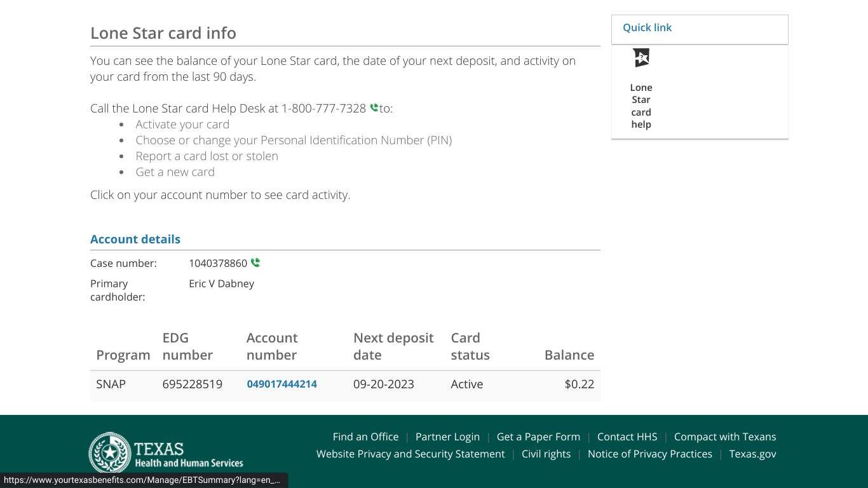
Task: Click Contact HHS in footer
Action: [627, 437]
